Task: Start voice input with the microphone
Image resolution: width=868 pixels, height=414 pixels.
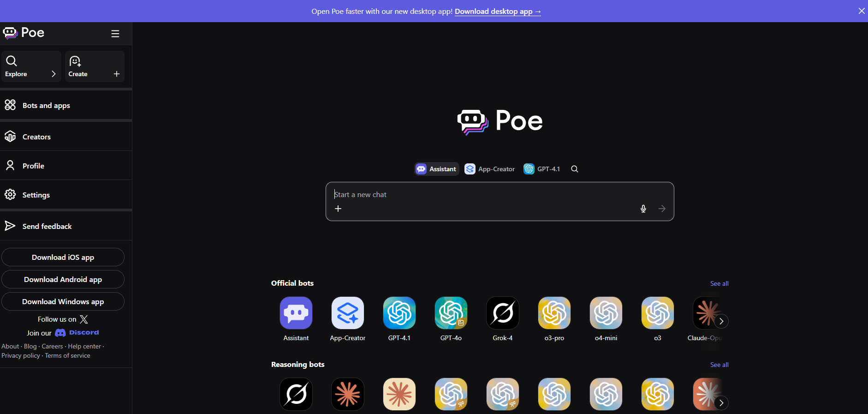Action: pos(643,209)
